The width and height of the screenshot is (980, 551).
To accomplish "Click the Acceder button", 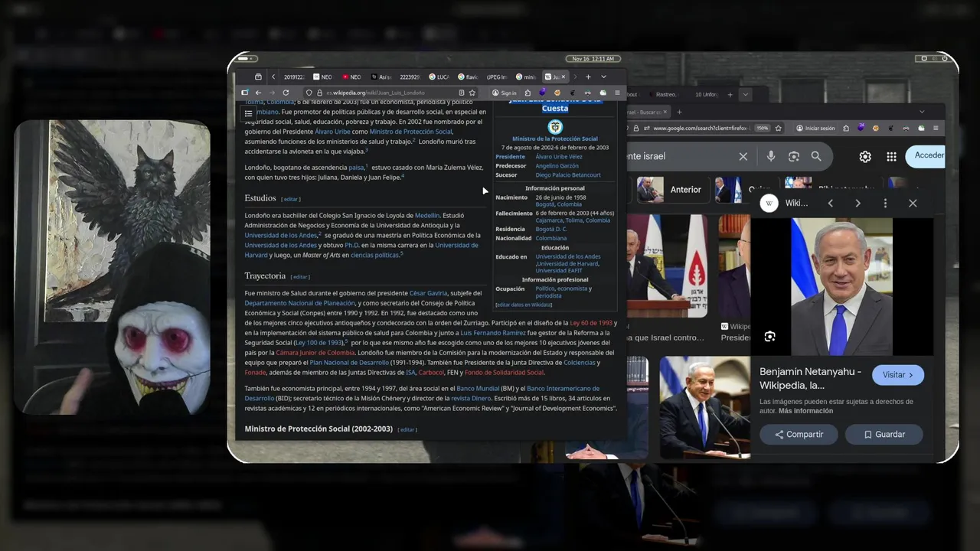I will [x=927, y=155].
